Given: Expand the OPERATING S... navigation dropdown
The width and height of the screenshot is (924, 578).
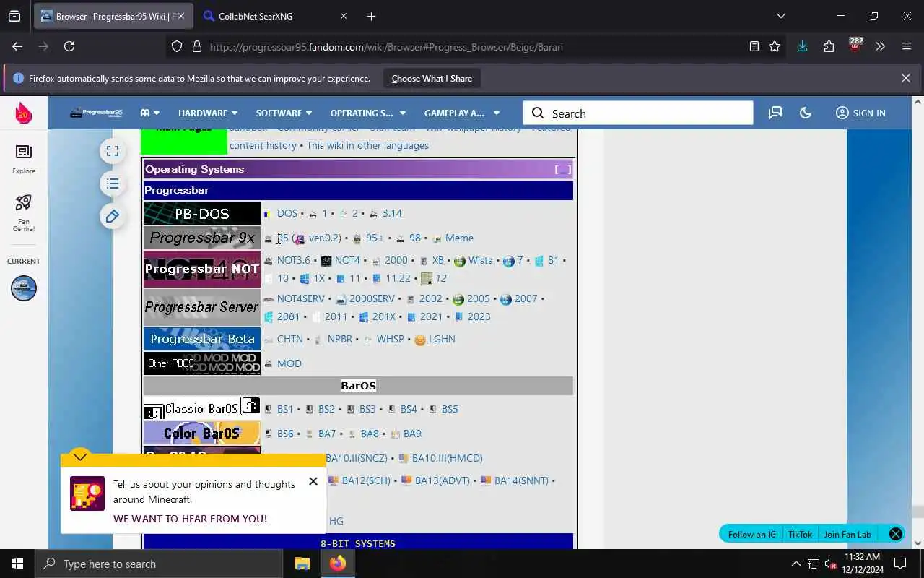Looking at the screenshot, I should (368, 113).
